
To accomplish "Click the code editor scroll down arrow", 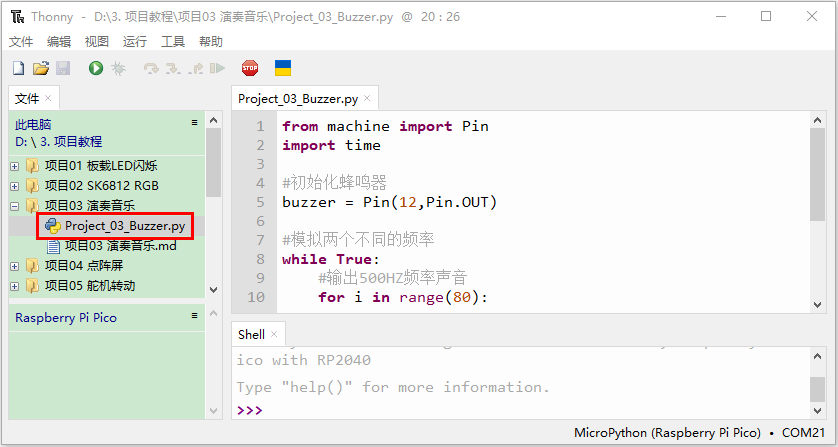I will pos(817,305).
